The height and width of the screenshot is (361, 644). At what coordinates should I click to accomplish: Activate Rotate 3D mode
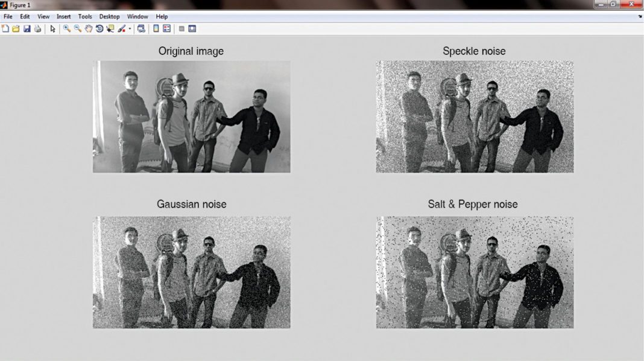(x=98, y=28)
